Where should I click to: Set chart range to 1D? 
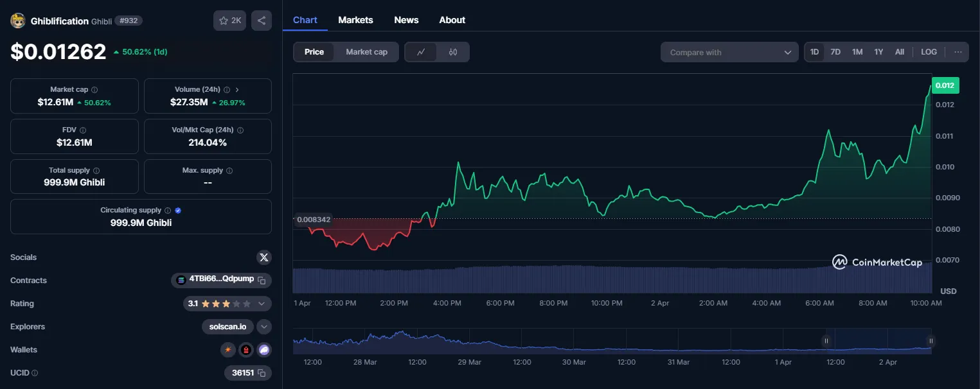tap(815, 52)
